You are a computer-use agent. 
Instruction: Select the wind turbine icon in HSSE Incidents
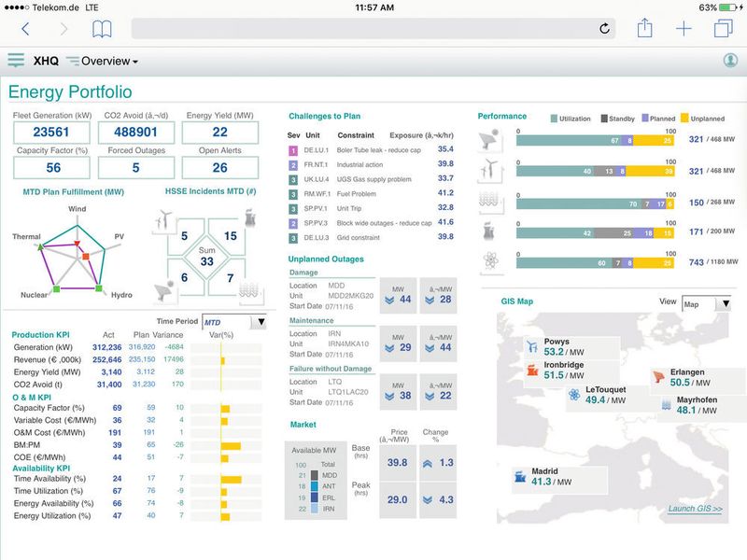(164, 220)
